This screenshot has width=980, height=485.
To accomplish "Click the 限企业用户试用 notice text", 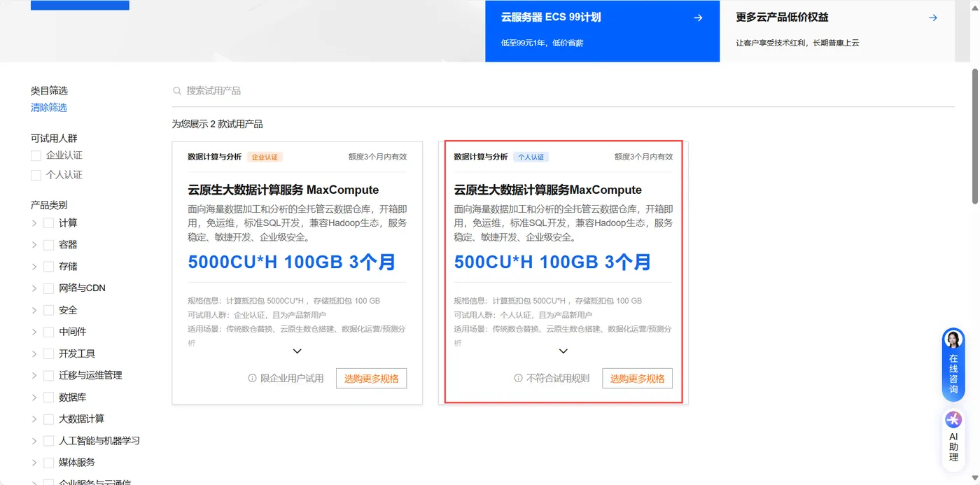I will coord(292,379).
